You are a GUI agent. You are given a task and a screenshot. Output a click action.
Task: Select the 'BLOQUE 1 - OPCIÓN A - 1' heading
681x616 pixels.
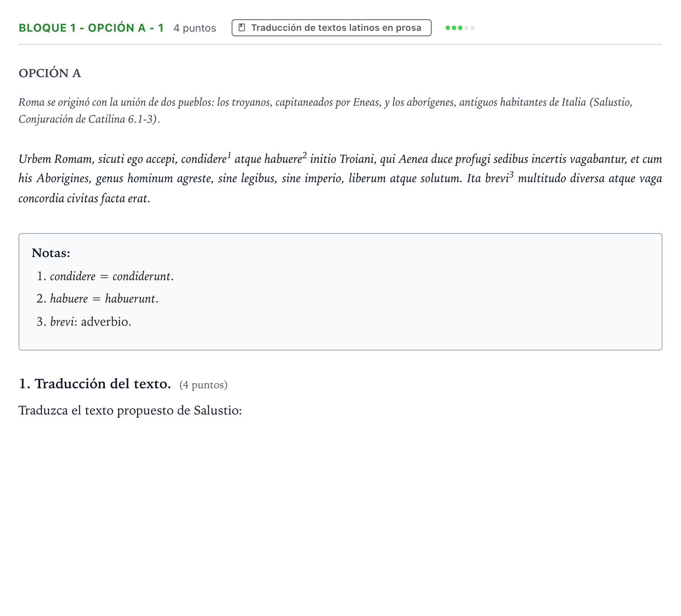(91, 28)
